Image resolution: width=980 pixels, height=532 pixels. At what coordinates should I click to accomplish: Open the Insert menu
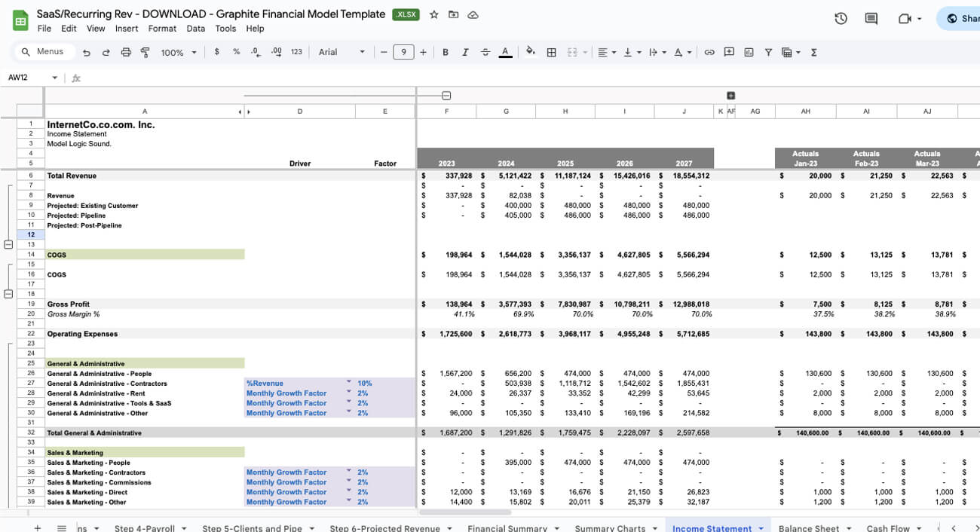pos(127,29)
